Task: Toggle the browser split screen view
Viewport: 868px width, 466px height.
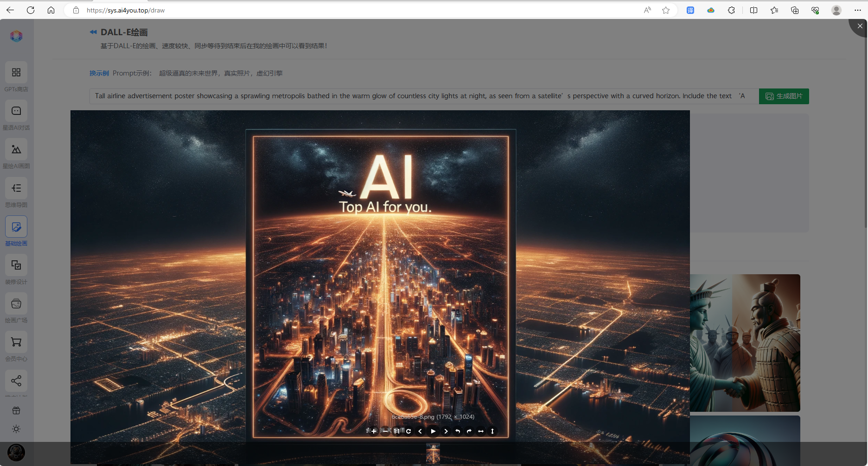Action: coord(753,10)
